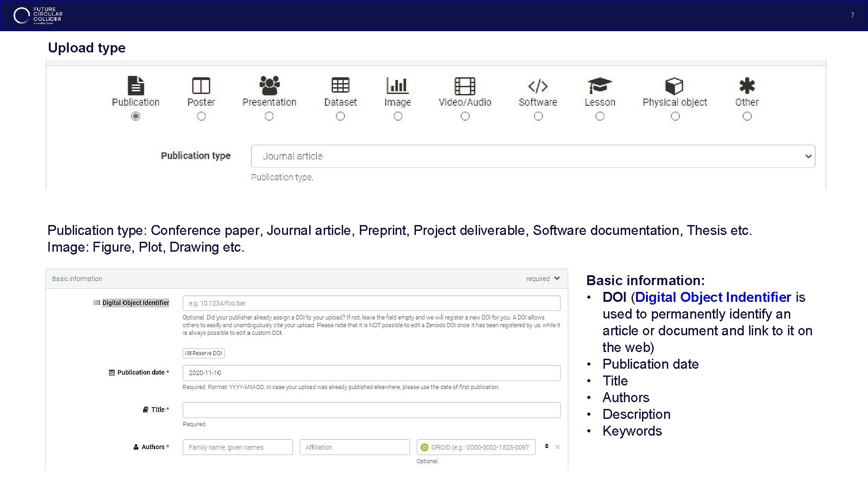Screen dimensions: 868x488
Task: Click the Presentation people icon
Action: point(269,85)
